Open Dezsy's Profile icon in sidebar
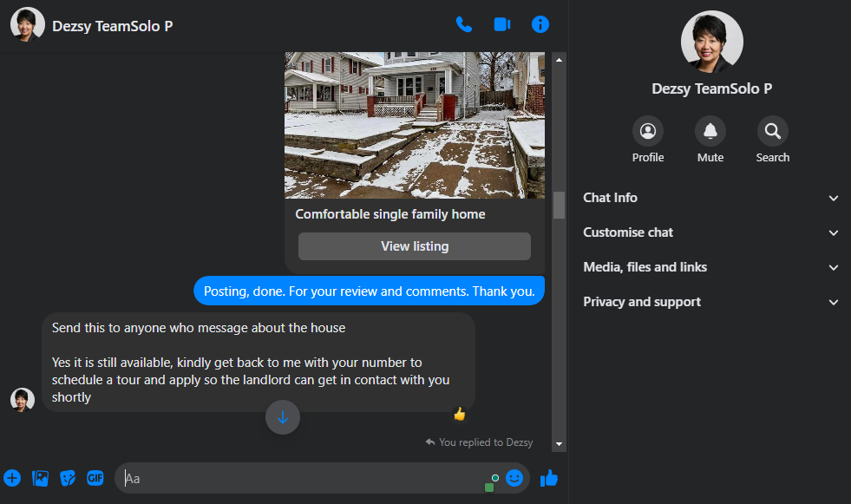This screenshot has height=504, width=851. [647, 131]
